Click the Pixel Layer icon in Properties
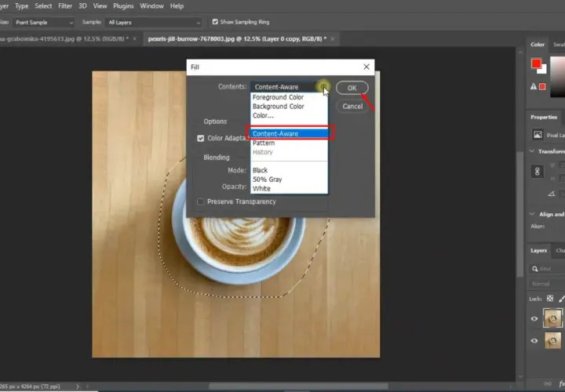Image resolution: width=565 pixels, height=392 pixels. (538, 135)
